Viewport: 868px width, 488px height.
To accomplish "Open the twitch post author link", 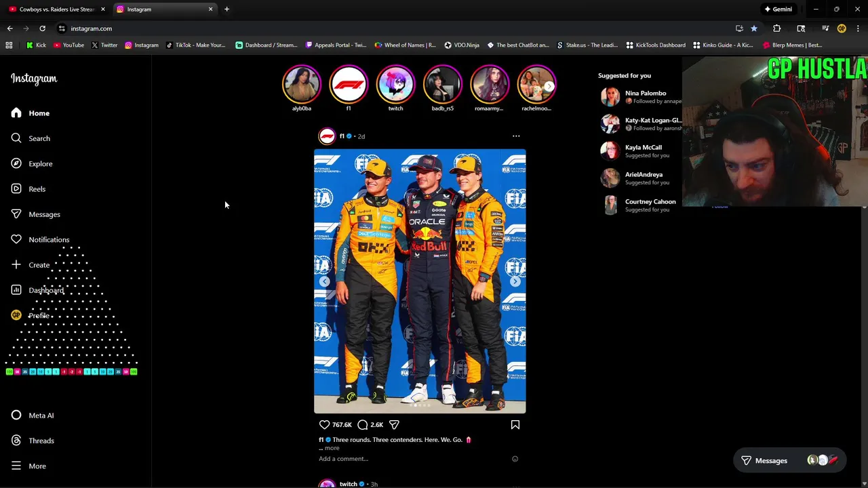I will (349, 484).
